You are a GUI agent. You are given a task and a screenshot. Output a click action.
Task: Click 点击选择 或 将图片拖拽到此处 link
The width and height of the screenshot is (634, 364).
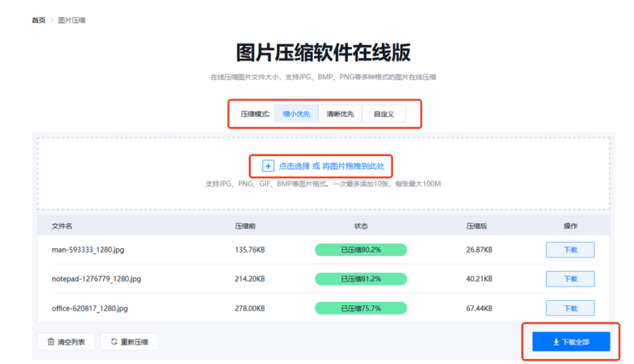pyautogui.click(x=331, y=166)
